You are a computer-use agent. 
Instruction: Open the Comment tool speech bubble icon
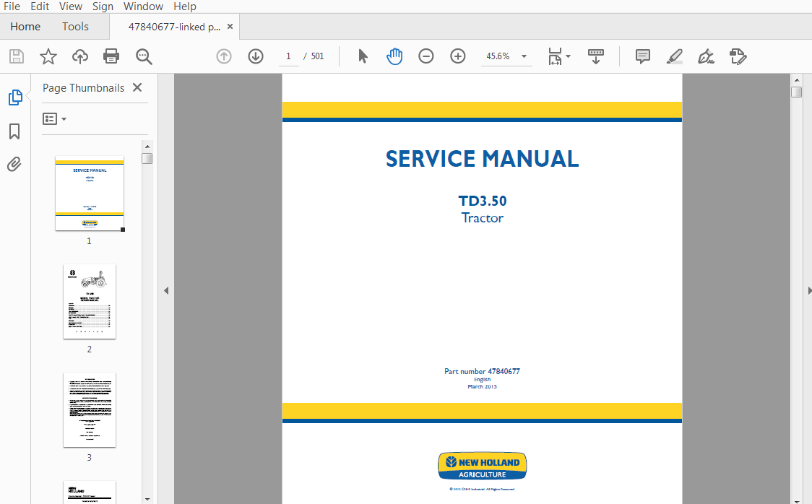(x=642, y=56)
